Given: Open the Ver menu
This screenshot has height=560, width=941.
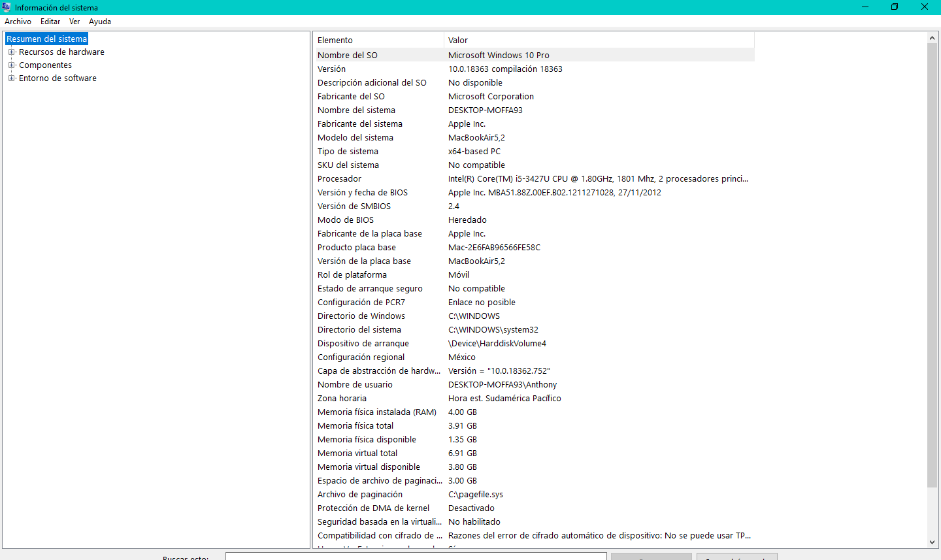Looking at the screenshot, I should click(74, 22).
